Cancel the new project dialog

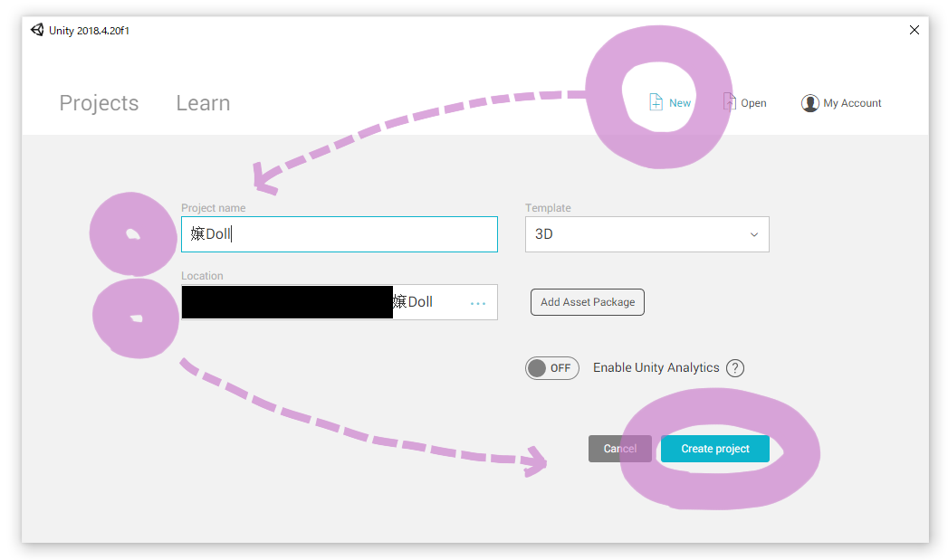[619, 449]
